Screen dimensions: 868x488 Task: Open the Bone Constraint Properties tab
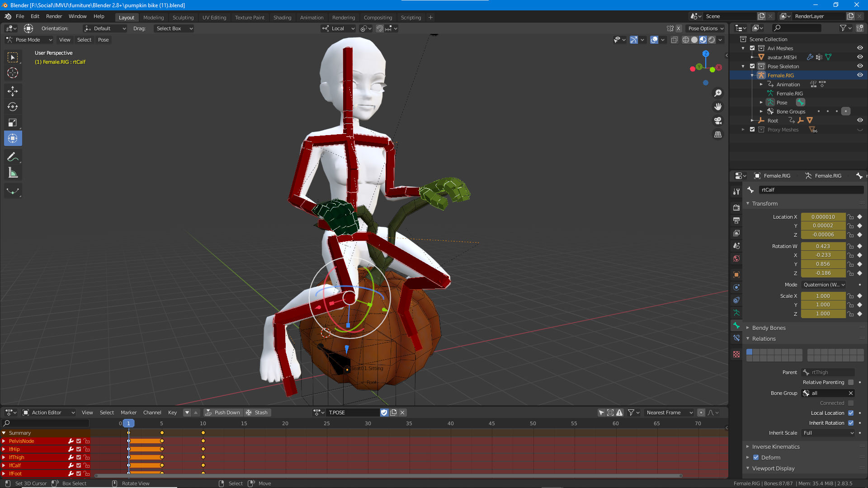click(736, 338)
